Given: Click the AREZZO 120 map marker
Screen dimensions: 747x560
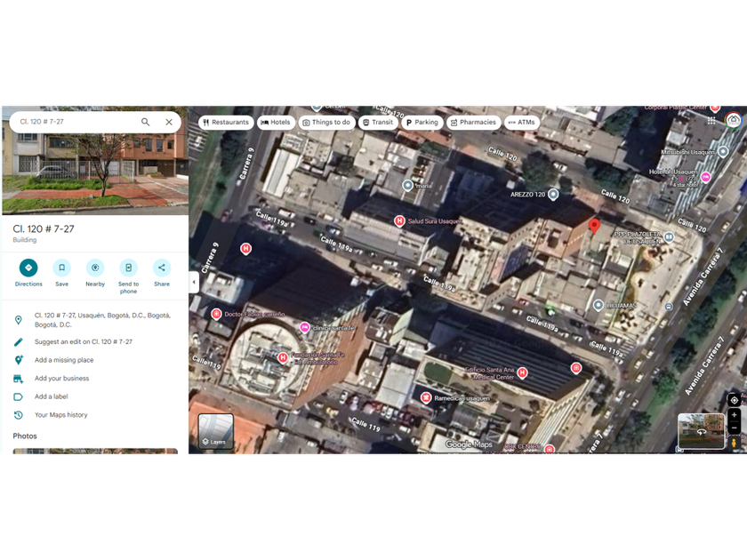Looking at the screenshot, I should pos(552,195).
